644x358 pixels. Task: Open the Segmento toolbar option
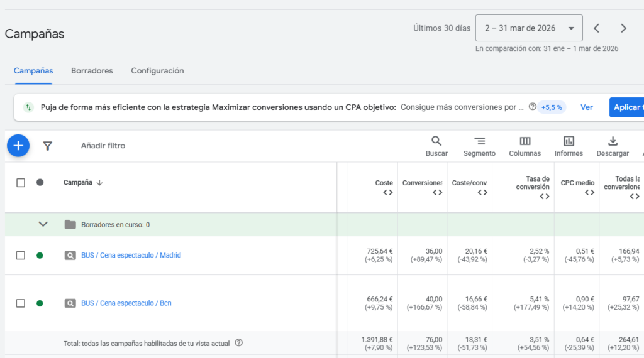(479, 146)
